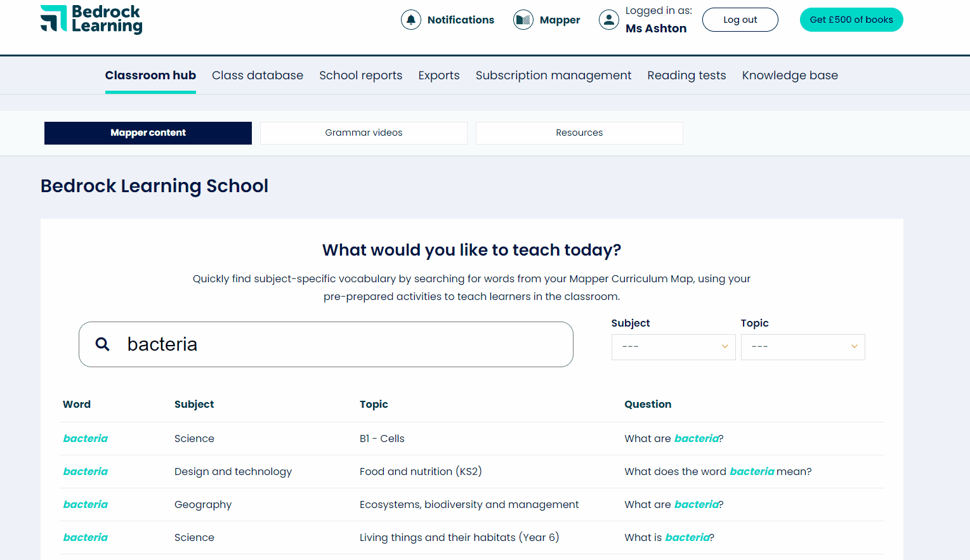Click the Mapper book icon
The height and width of the screenshot is (560, 970).
coord(523,20)
